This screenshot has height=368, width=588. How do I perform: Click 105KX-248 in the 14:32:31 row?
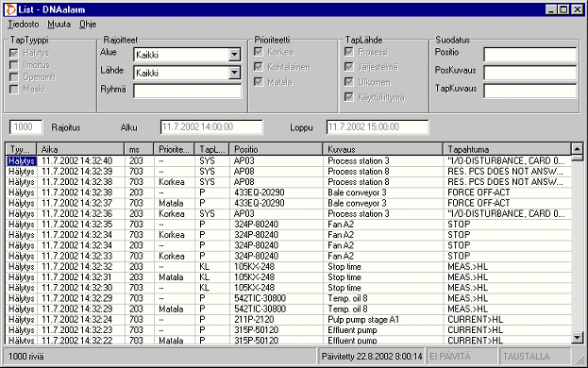(254, 277)
